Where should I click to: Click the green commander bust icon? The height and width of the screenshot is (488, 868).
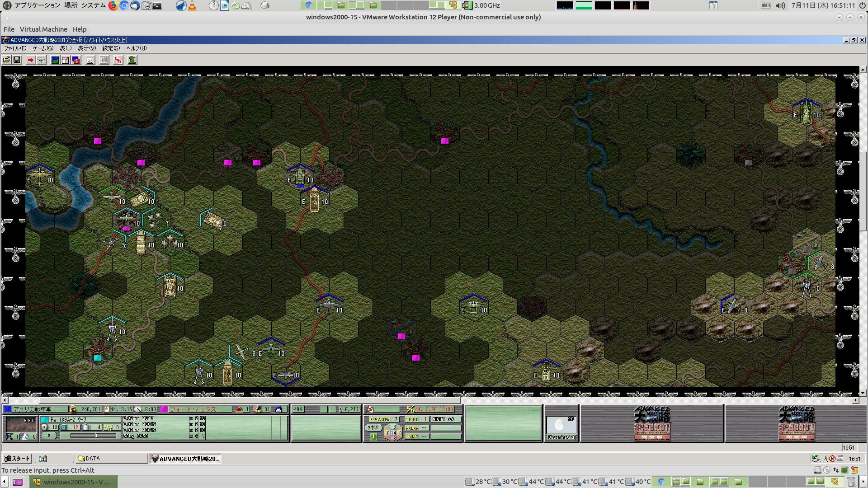(132, 60)
